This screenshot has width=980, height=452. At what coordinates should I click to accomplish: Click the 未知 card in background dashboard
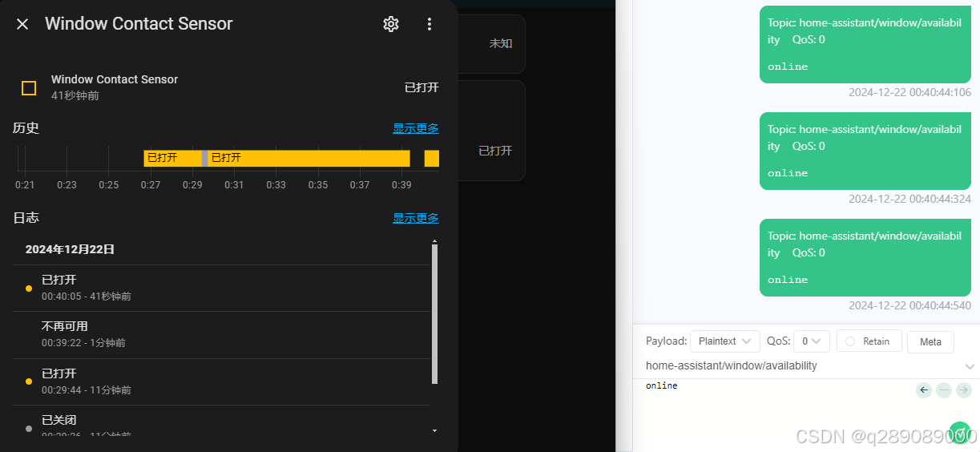492,44
